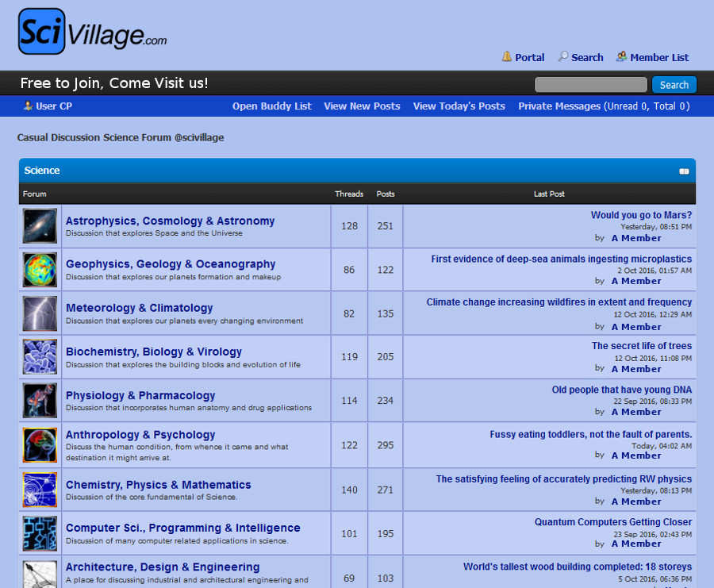Open the thread 'Would you go to Mars?'
The width and height of the screenshot is (714, 588).
[x=641, y=214]
